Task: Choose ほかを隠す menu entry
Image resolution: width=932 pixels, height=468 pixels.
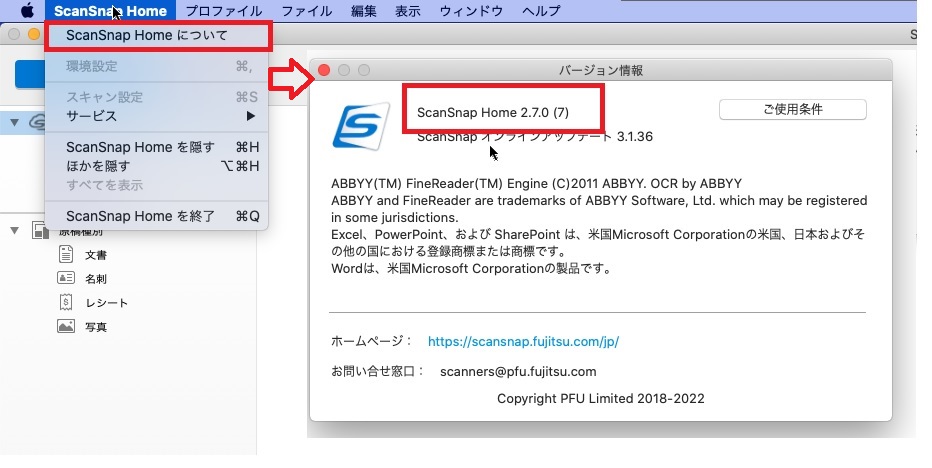Action: coord(156,166)
